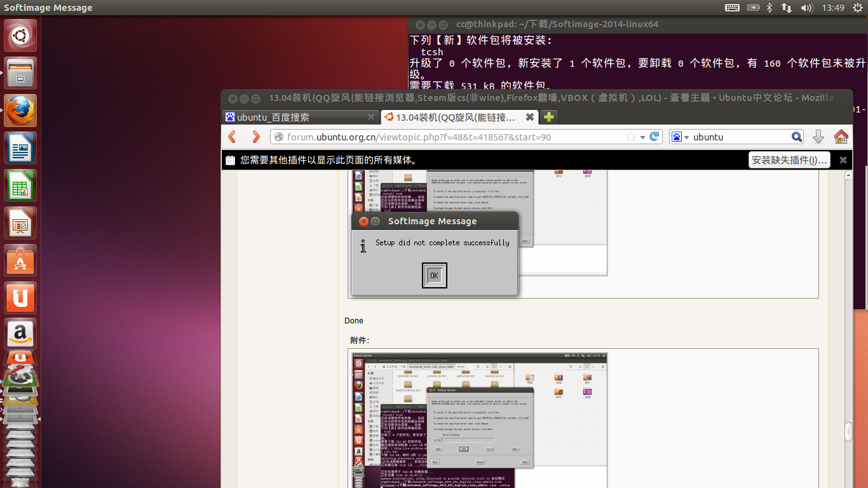868x488 pixels.
Task: Open Ubuntu One from launcher
Action: 20,298
